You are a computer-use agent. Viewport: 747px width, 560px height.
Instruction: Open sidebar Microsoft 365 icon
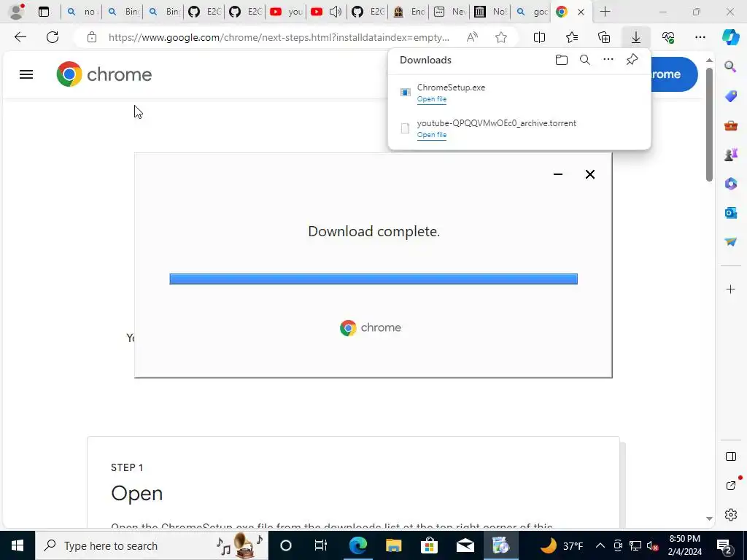point(730,183)
